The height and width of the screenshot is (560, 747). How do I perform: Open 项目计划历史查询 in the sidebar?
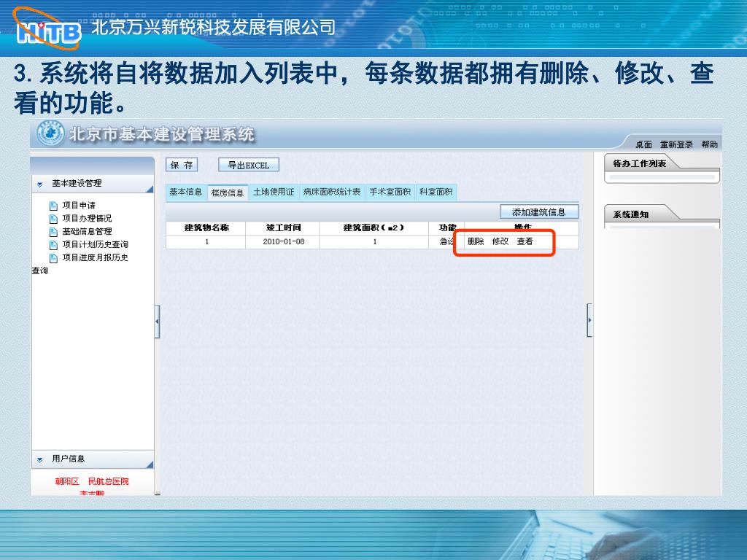coord(96,244)
